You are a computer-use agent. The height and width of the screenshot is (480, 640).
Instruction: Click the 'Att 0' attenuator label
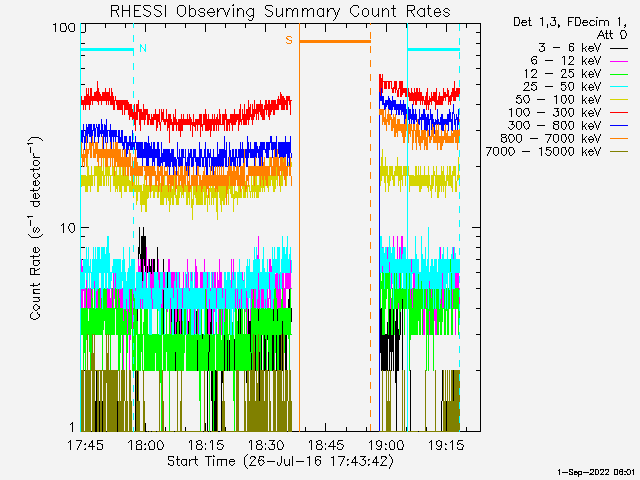point(612,35)
